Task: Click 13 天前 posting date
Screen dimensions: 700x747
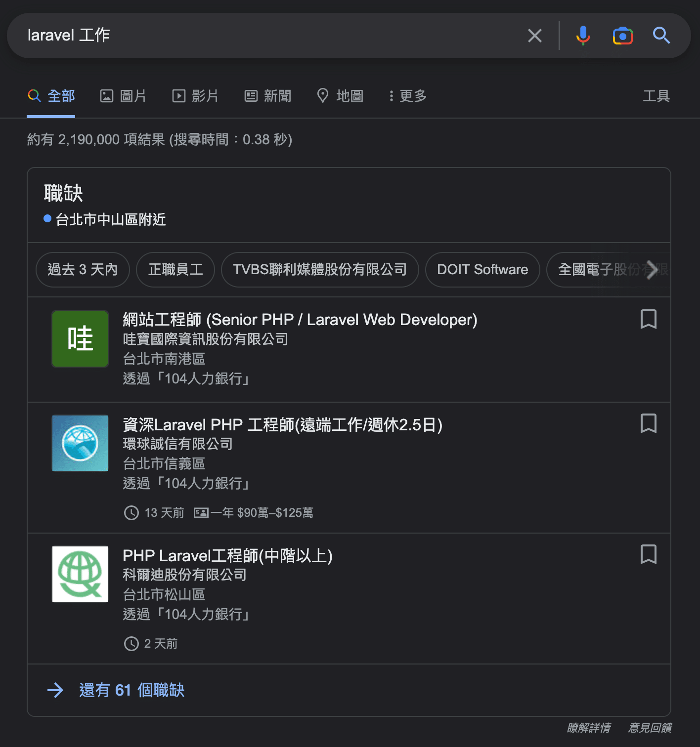Action: click(x=164, y=513)
